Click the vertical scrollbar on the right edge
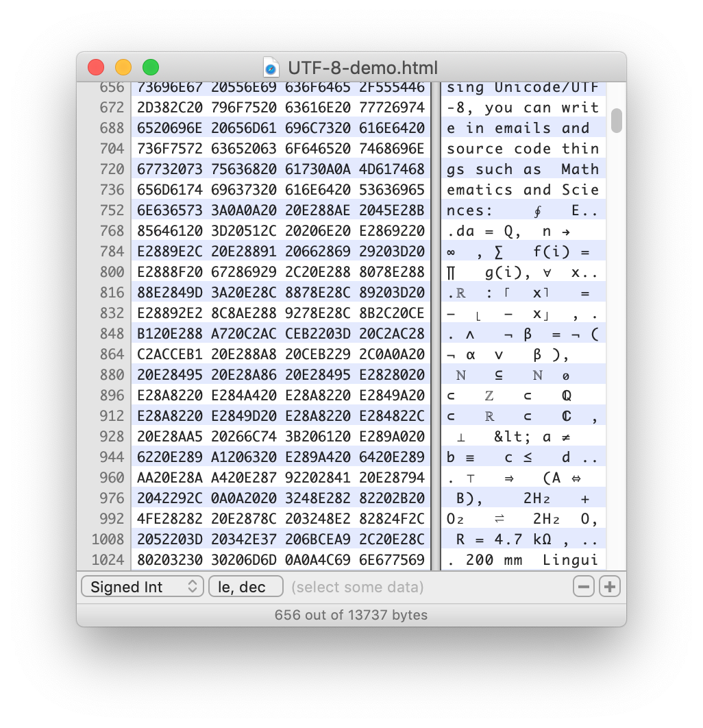This screenshot has width=703, height=728. [615, 120]
